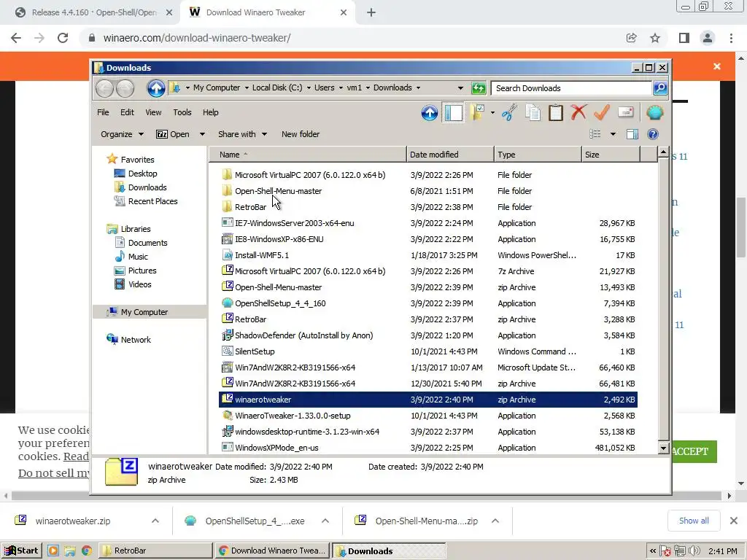This screenshot has width=747, height=560.
Task: Click the blue Help question mark icon
Action: [653, 134]
